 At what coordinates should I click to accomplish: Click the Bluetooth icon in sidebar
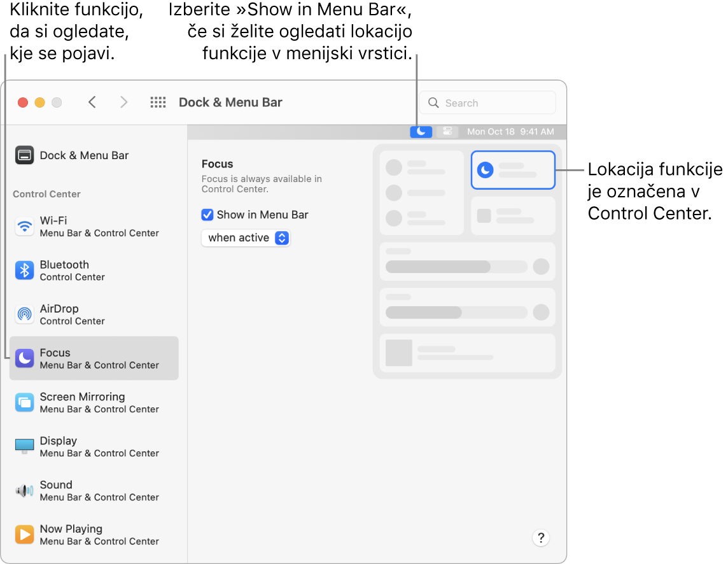[25, 271]
